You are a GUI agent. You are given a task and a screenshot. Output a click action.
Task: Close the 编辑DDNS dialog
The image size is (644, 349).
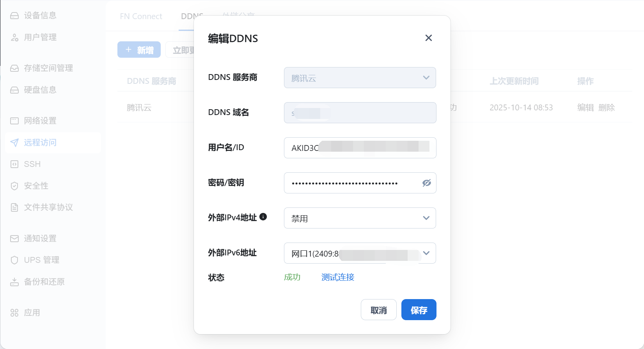click(429, 38)
